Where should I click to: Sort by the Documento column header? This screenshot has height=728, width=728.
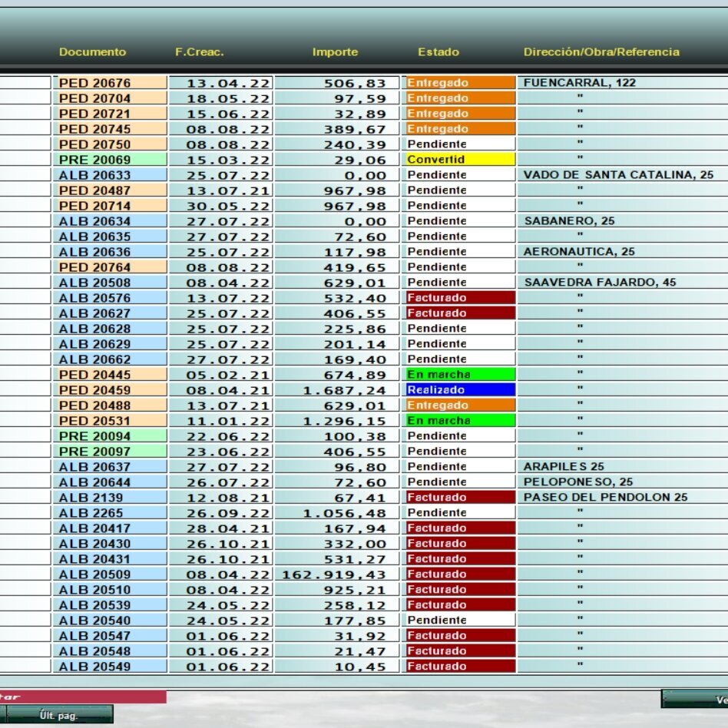pos(92,52)
